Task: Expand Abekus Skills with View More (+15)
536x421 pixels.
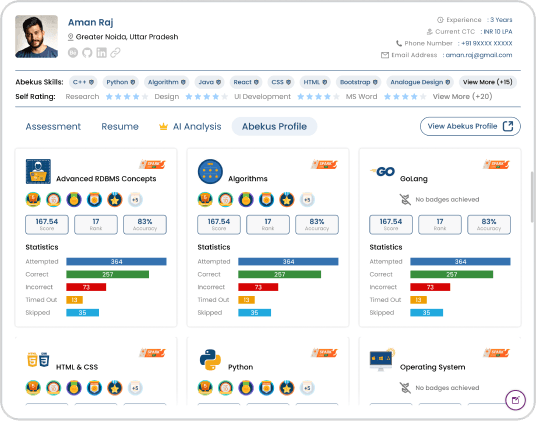Action: point(488,82)
